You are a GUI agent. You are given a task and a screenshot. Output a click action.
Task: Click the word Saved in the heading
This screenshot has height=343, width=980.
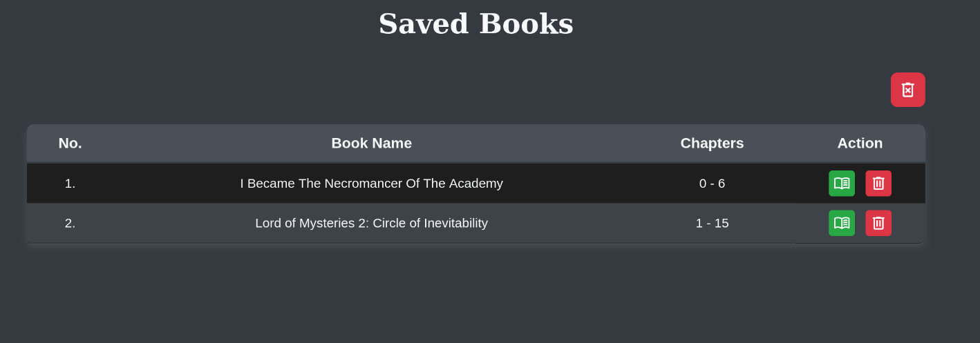pos(424,23)
